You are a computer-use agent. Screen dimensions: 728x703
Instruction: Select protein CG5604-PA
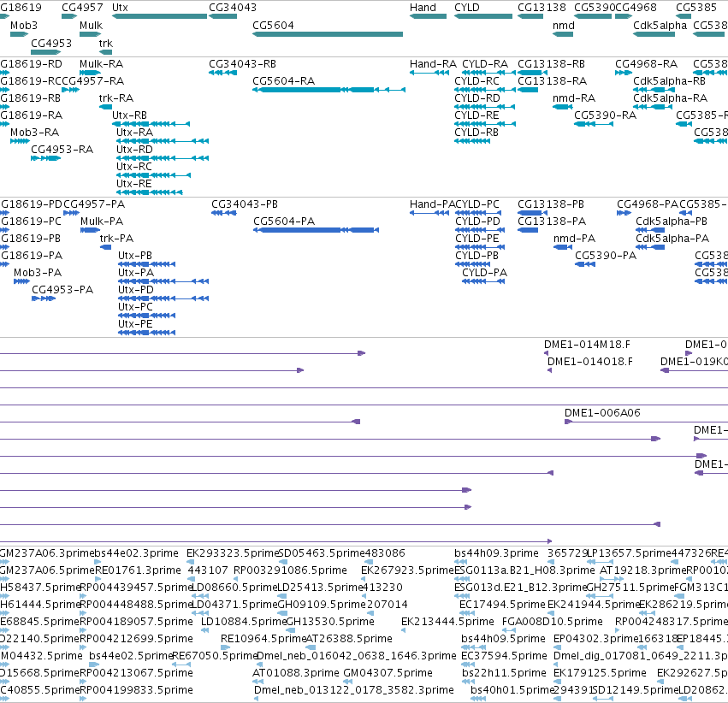pyautogui.click(x=317, y=230)
